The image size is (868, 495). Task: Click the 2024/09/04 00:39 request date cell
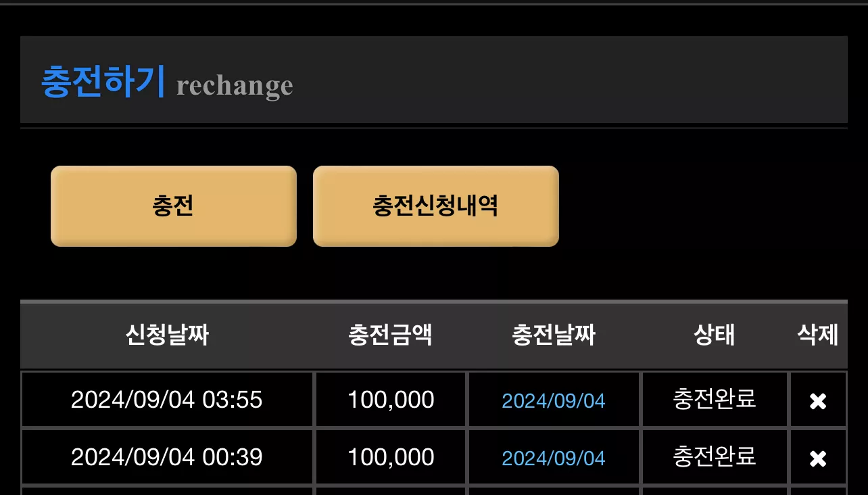click(167, 457)
